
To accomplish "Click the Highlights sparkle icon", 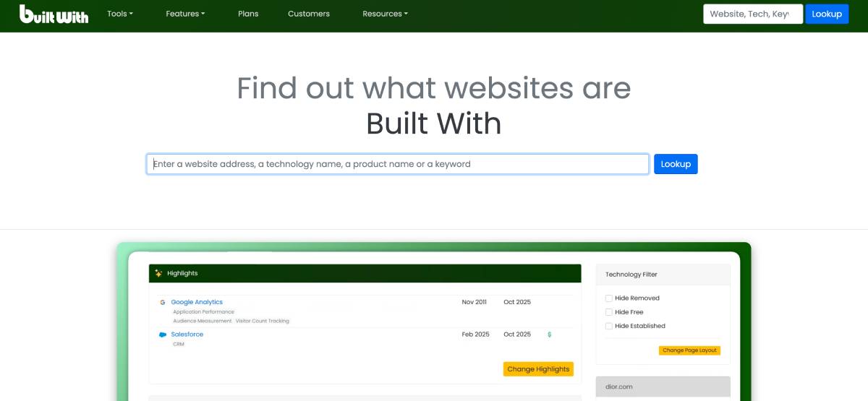I will [158, 273].
